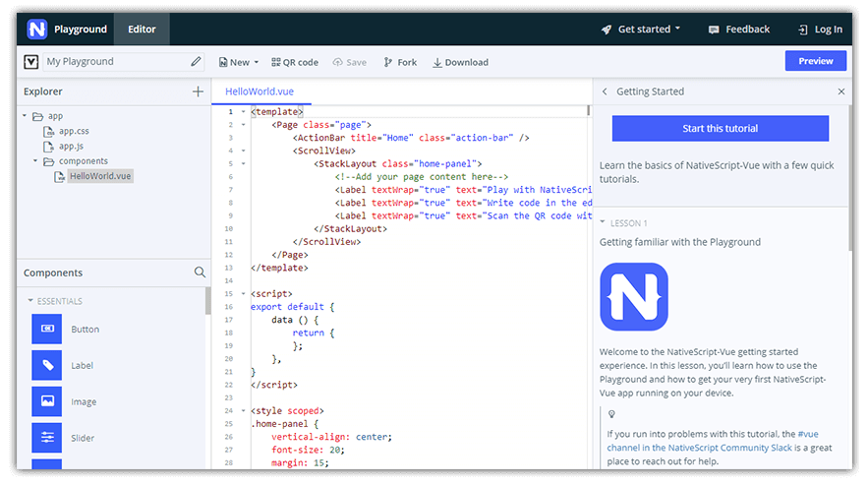Open the Editor tab
The image size is (868, 486).
142,30
